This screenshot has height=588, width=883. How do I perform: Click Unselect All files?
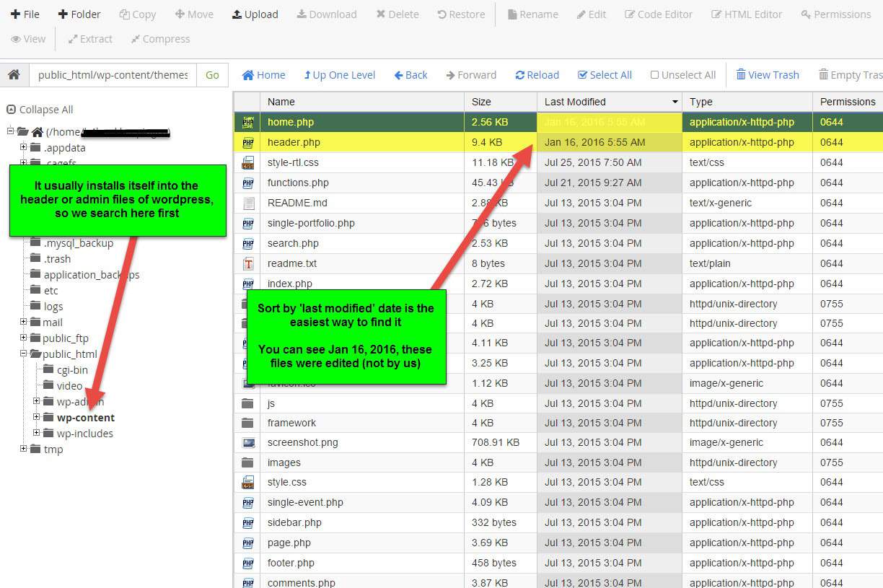682,75
